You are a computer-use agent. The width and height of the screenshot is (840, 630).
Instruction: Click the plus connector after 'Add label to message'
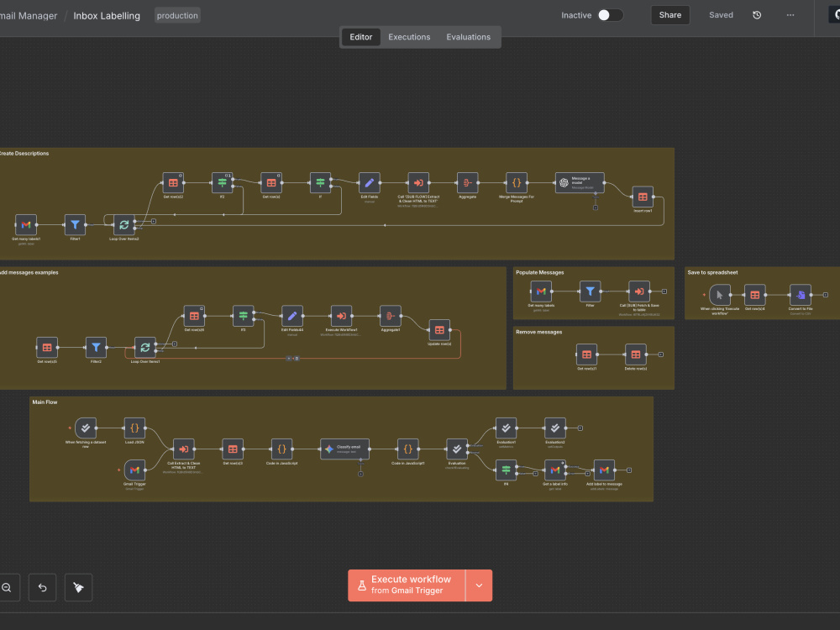click(x=629, y=470)
